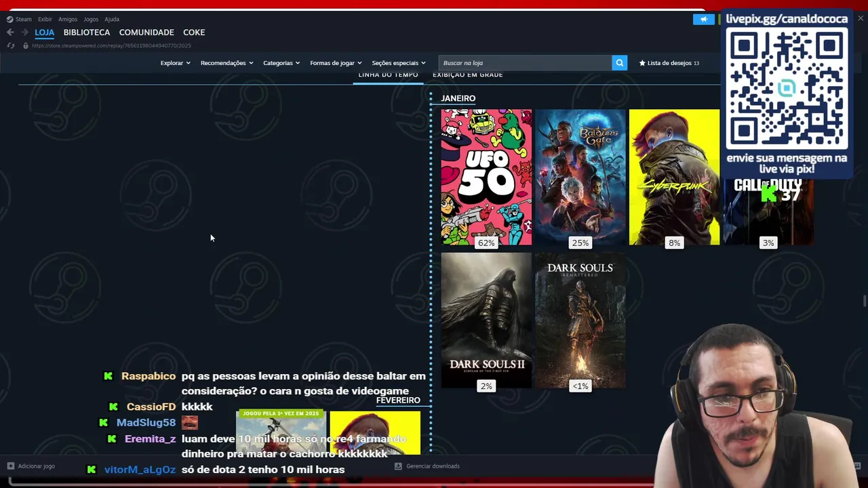Open the UFO 50 game cover

pos(486,177)
